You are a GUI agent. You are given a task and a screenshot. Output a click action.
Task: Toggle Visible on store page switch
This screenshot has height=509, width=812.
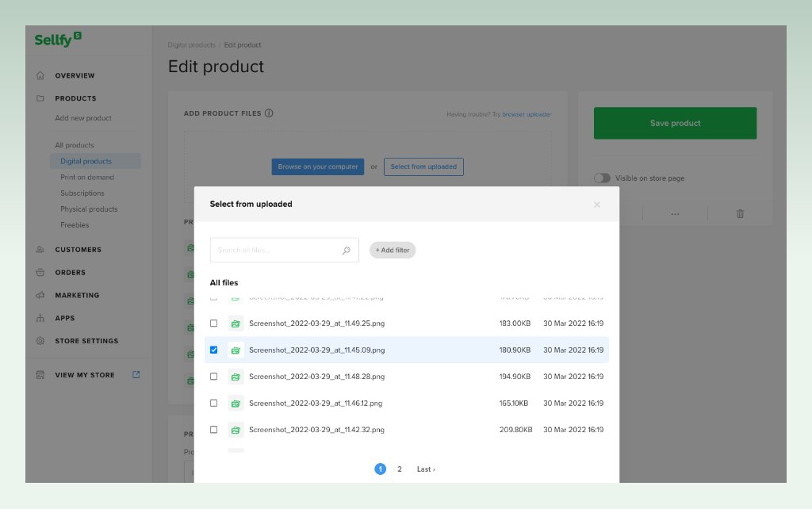pyautogui.click(x=602, y=178)
